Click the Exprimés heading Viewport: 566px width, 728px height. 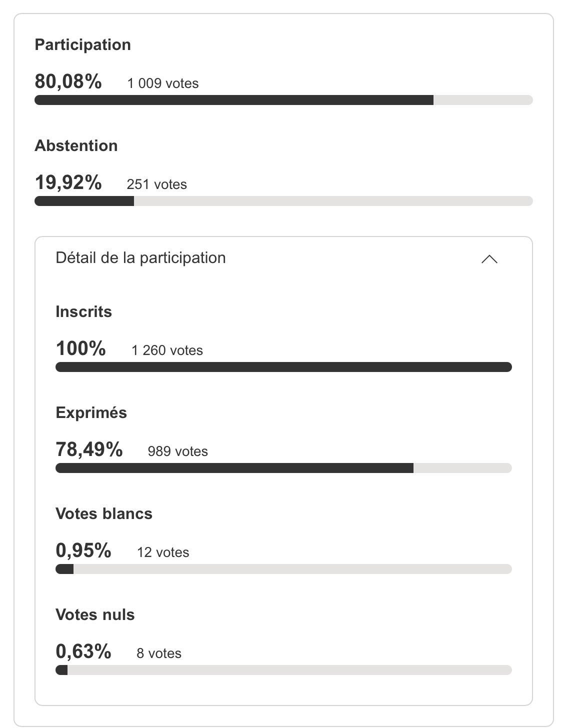click(91, 413)
